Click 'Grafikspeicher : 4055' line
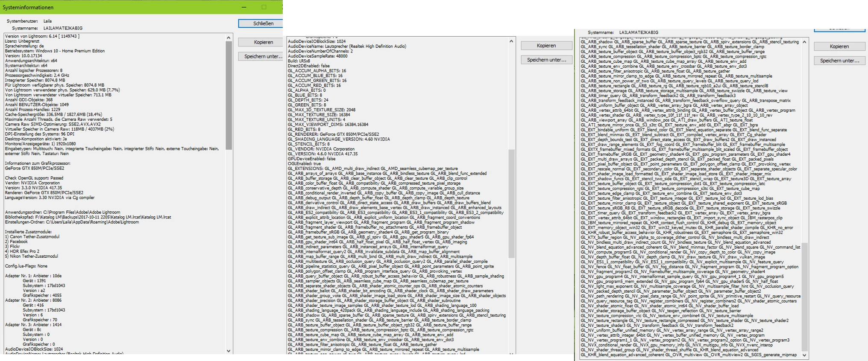 (x=42, y=295)
